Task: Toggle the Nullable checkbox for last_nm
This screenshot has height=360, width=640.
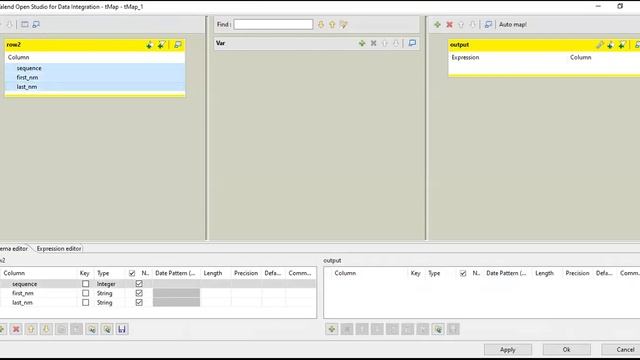Action: (x=139, y=302)
